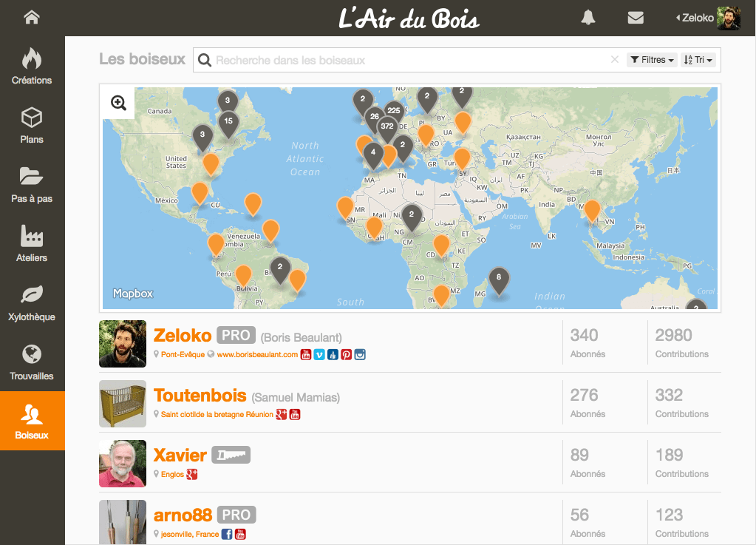Open Xavier profile name link
The height and width of the screenshot is (545, 756).
click(180, 456)
